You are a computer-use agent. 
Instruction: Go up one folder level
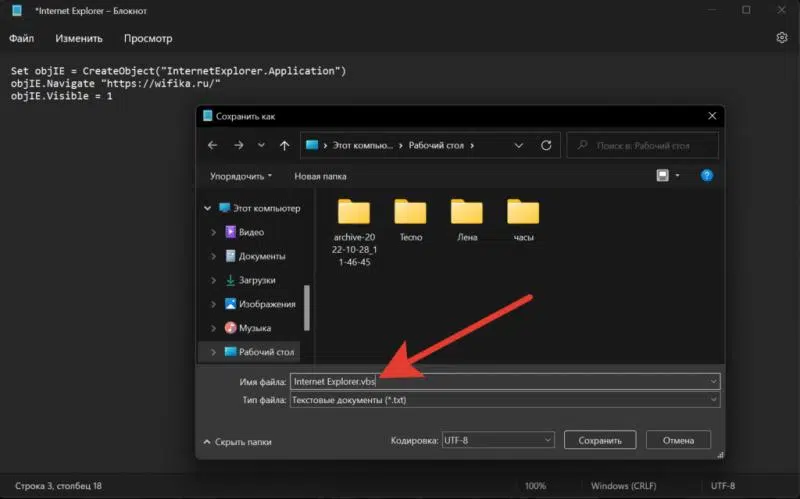coord(285,145)
